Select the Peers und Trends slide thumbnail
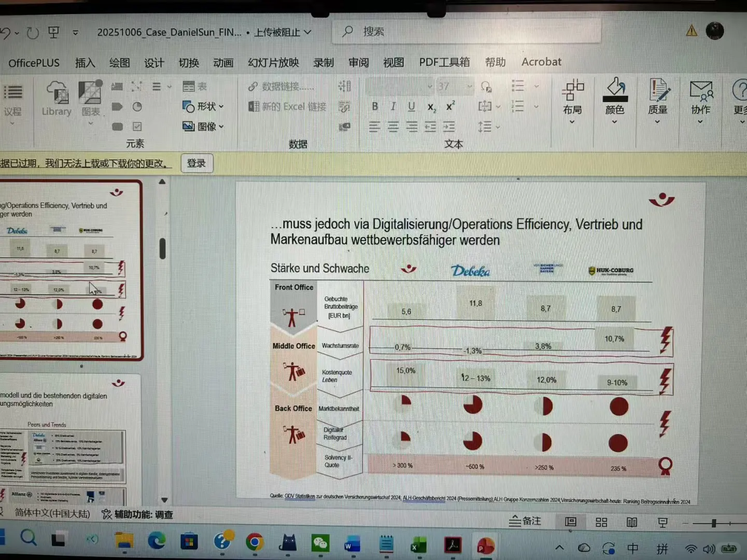This screenshot has width=747, height=560. pyautogui.click(x=71, y=440)
